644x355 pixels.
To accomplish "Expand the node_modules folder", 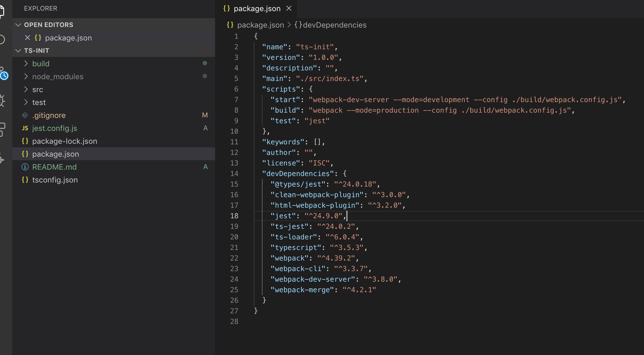I will pyautogui.click(x=57, y=77).
